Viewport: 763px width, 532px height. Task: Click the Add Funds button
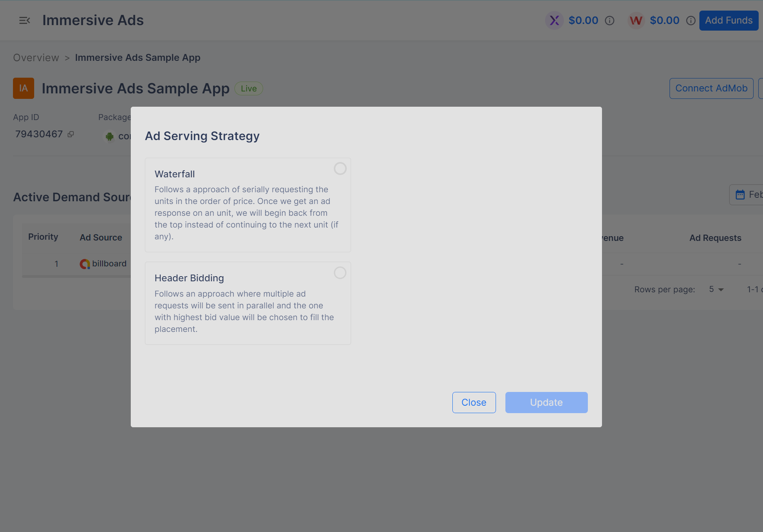(728, 20)
